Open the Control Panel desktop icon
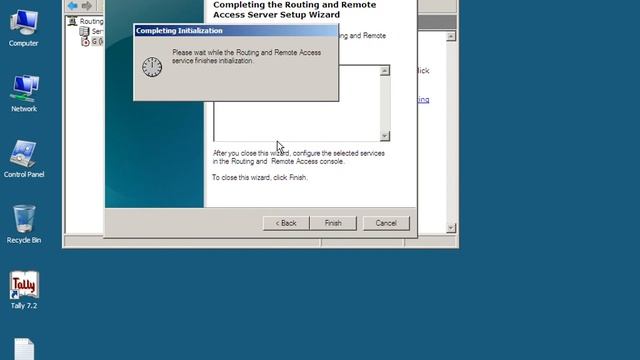This screenshot has height=360, width=640. click(24, 159)
